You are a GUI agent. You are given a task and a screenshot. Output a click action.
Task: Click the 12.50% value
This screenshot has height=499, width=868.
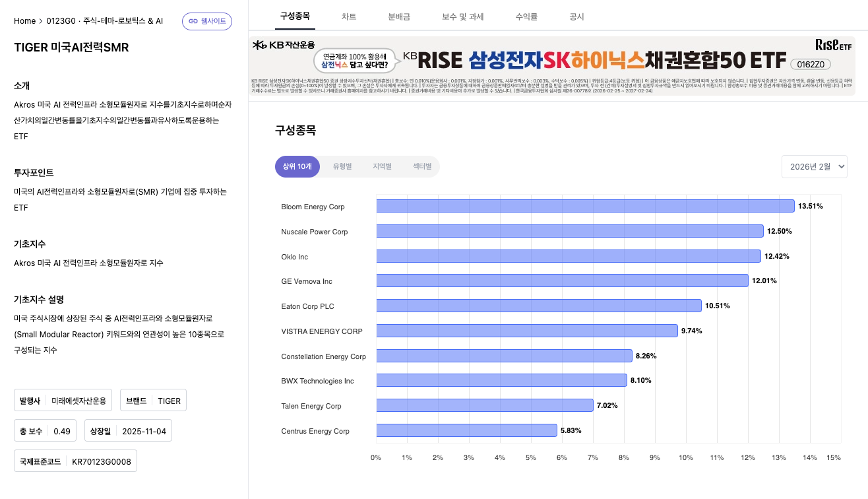[x=780, y=231]
